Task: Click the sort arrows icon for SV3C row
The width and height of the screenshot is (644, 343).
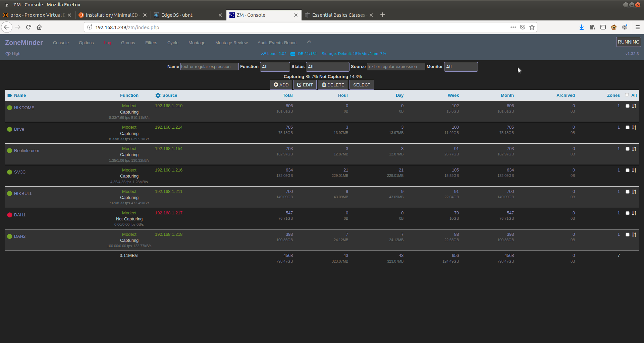Action: 634,170
